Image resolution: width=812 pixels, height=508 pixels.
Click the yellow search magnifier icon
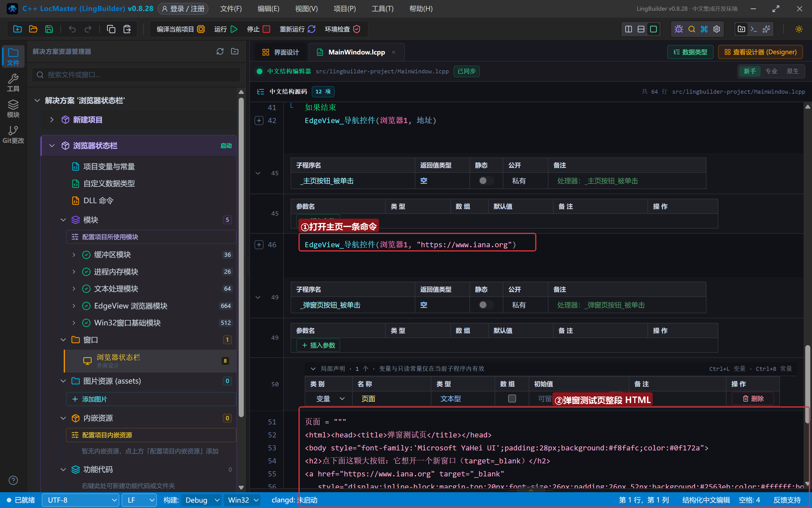coord(692,29)
